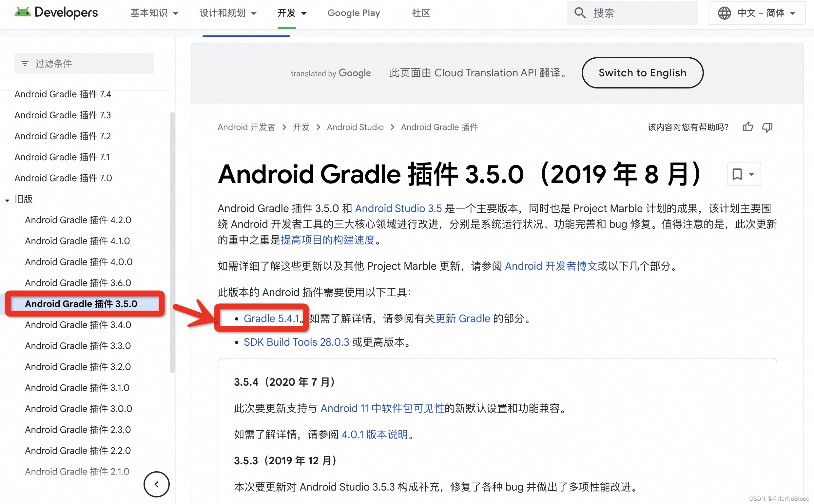Click the Switch to English button

pos(642,73)
